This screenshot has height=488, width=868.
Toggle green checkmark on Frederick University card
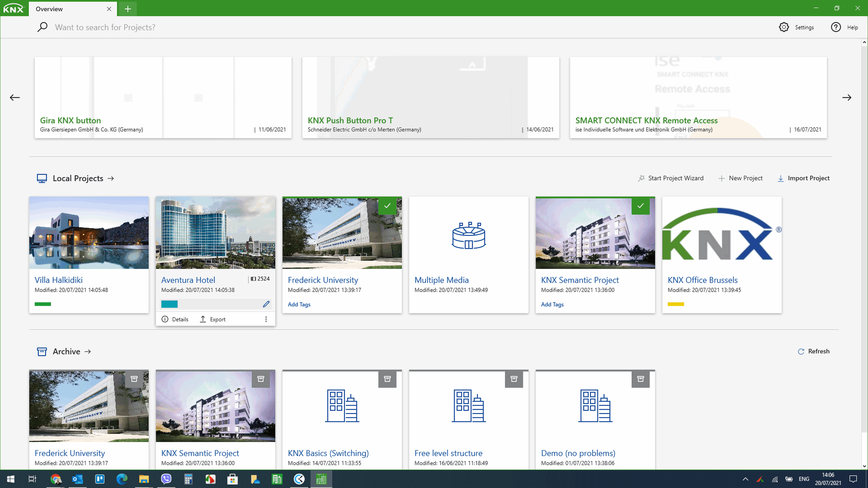point(387,206)
